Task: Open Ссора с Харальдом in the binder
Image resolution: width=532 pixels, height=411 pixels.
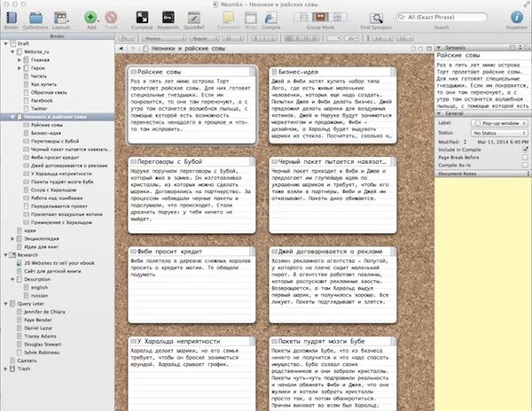Action: coord(53,190)
